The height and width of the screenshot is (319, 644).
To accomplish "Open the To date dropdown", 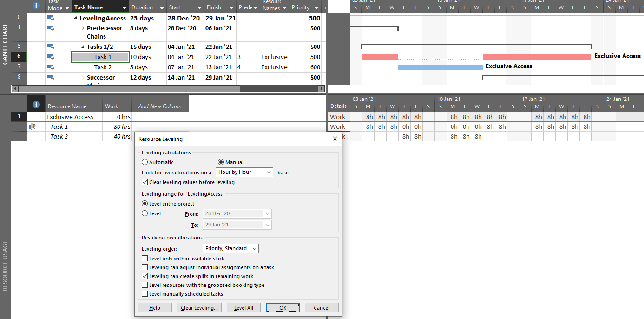I will pyautogui.click(x=267, y=225).
